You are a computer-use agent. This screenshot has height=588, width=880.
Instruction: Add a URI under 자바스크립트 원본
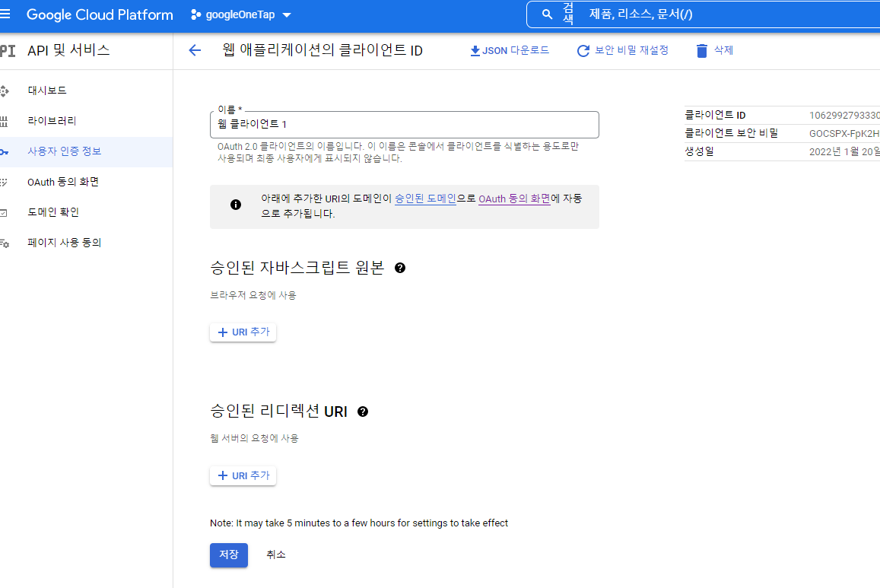[x=243, y=332]
